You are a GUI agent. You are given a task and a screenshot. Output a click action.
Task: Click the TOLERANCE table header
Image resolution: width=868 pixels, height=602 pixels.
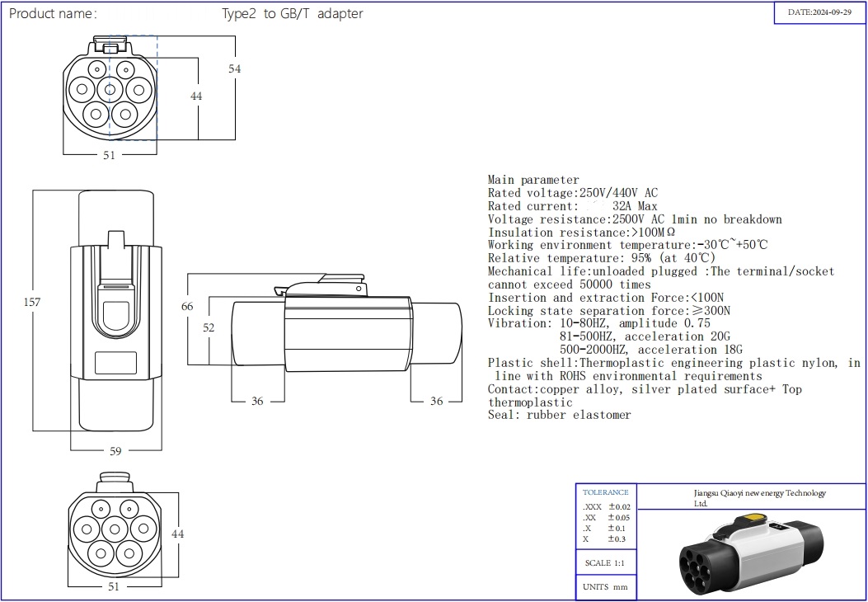pos(606,492)
